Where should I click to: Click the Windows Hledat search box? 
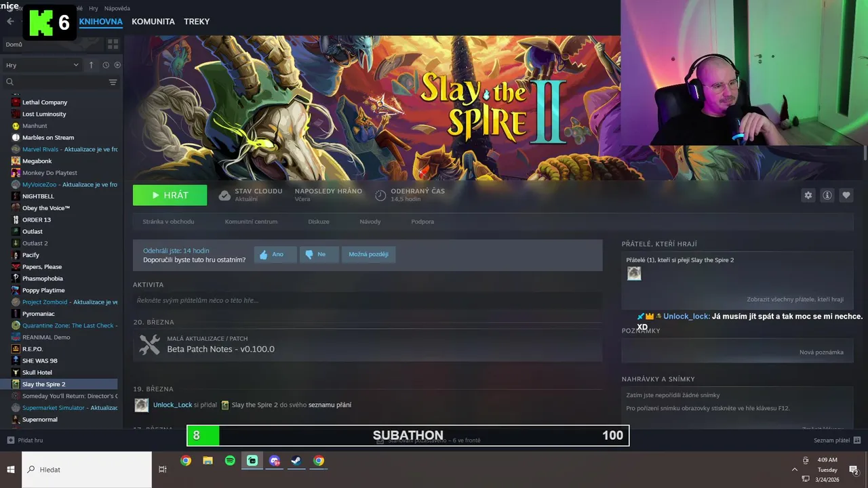pyautogui.click(x=87, y=469)
